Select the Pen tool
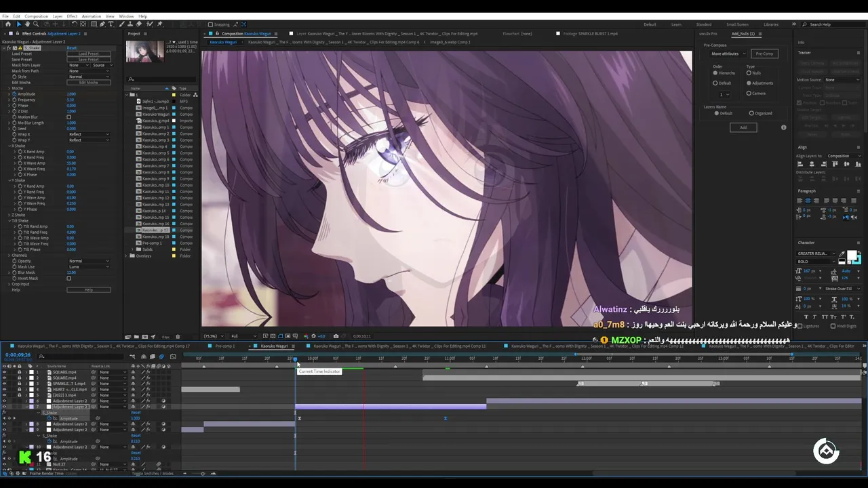Screen dimensions: 868x488 [x=102, y=24]
